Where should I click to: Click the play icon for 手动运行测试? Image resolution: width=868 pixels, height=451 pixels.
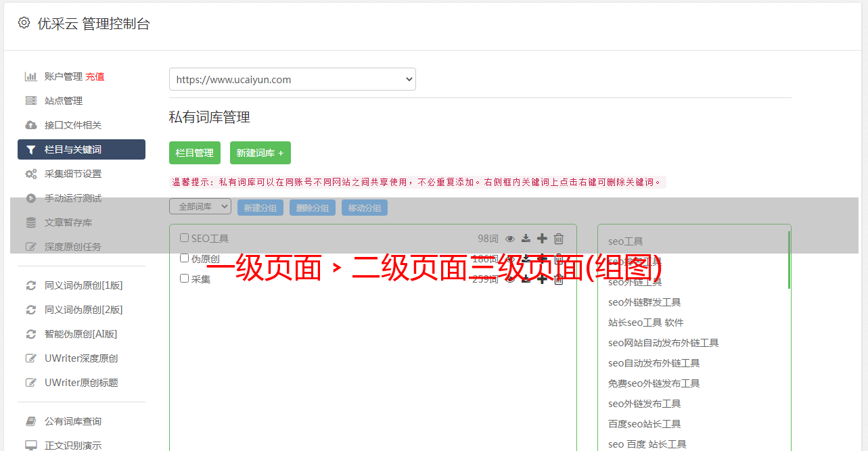[31, 198]
